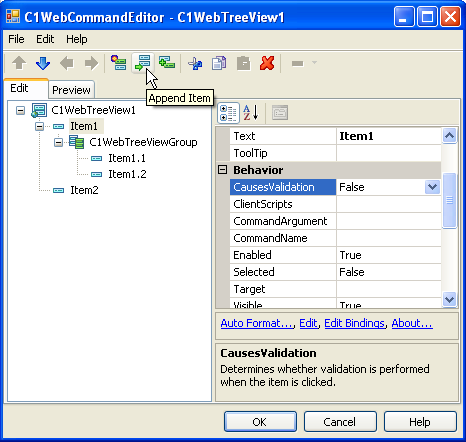Click the Property Pages icon
The width and height of the screenshot is (466, 442).
click(280, 113)
